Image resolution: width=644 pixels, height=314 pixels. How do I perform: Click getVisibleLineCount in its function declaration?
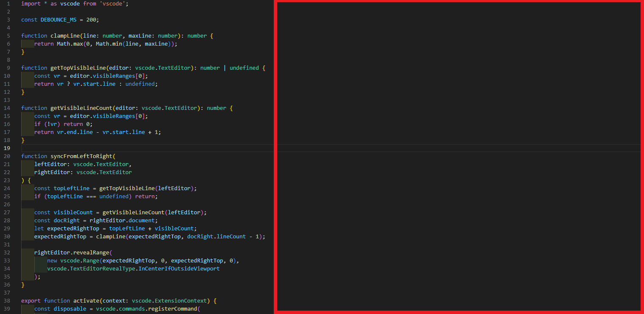[82, 108]
